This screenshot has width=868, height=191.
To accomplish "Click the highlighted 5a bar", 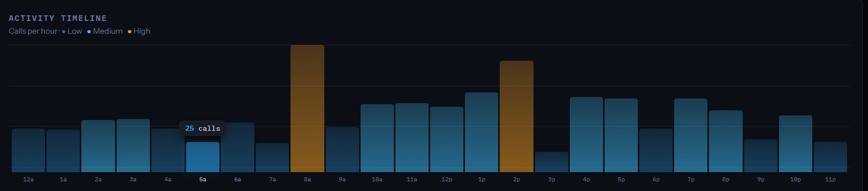I will pyautogui.click(x=203, y=157).
